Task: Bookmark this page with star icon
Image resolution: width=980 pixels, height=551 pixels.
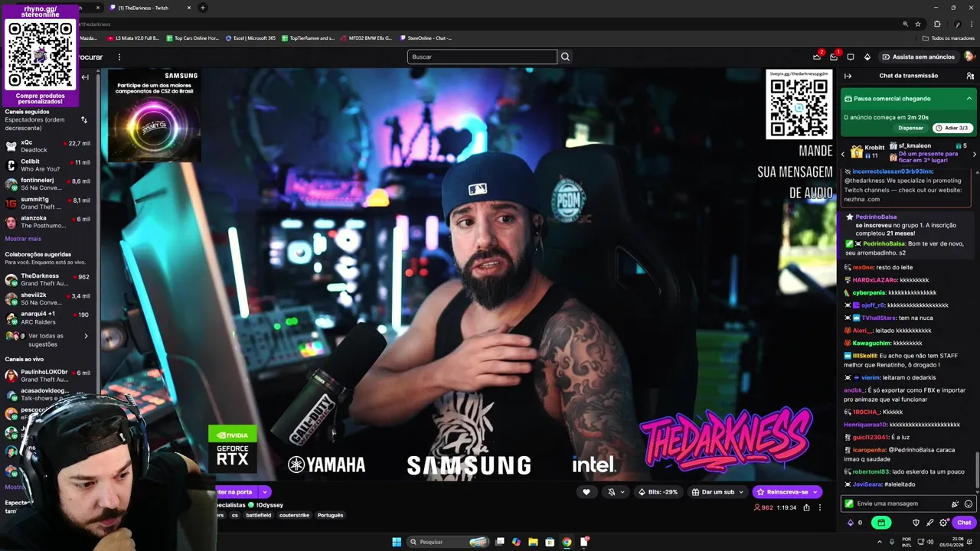Action: point(918,24)
